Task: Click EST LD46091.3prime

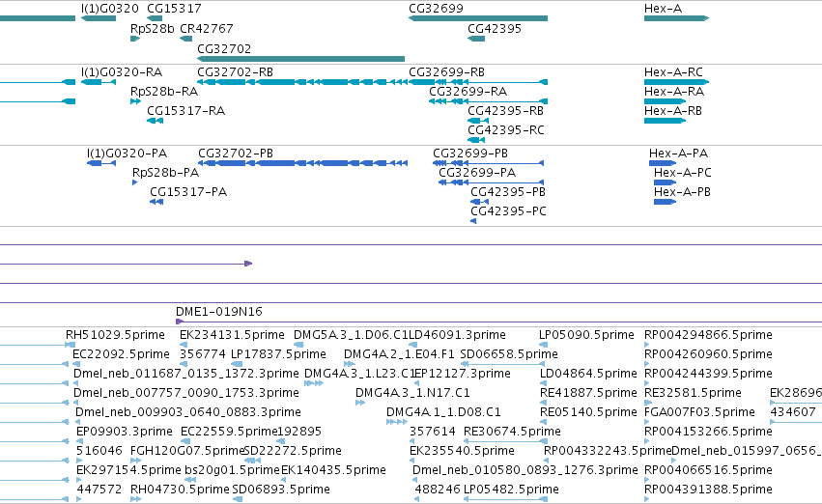Action: point(457,335)
